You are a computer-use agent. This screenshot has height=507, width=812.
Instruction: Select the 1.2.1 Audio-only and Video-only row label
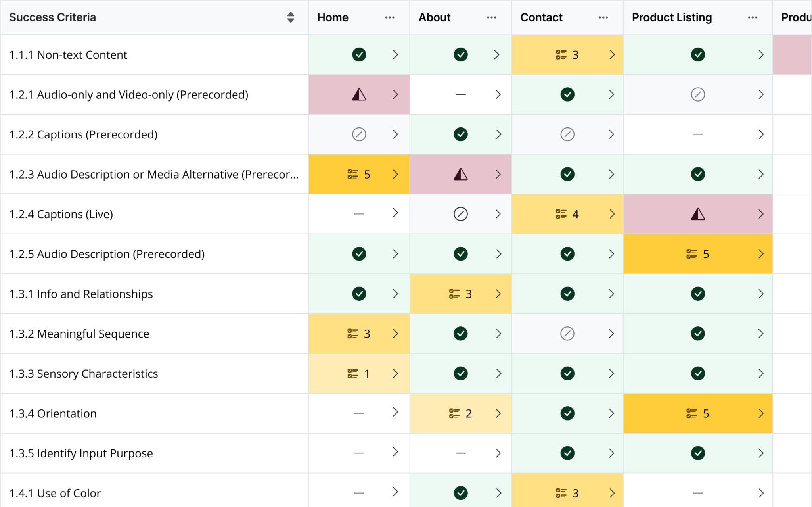[129, 94]
